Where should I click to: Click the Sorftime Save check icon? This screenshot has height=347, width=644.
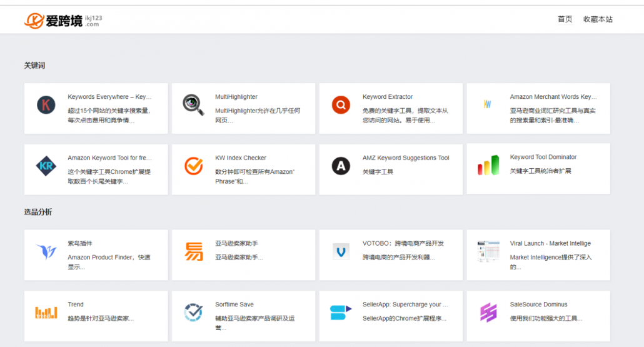(x=193, y=313)
